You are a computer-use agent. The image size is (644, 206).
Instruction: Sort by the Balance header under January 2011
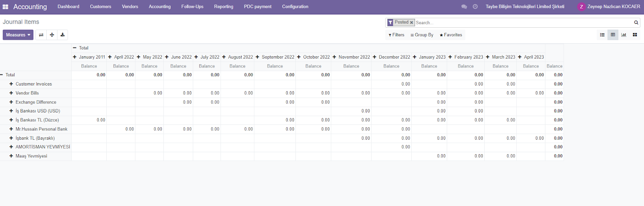[x=89, y=66]
